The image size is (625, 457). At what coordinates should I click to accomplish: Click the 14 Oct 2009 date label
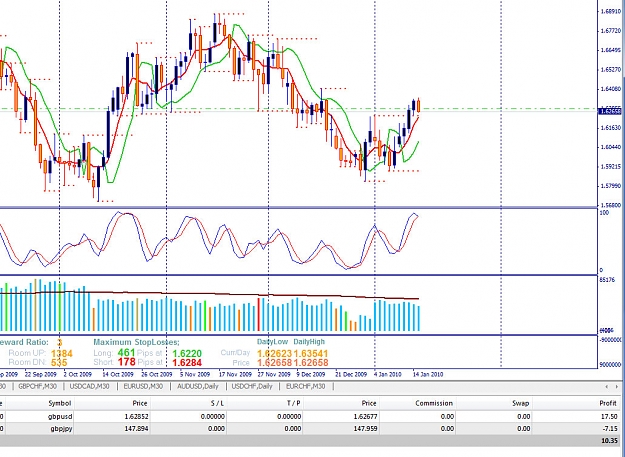[118, 375]
